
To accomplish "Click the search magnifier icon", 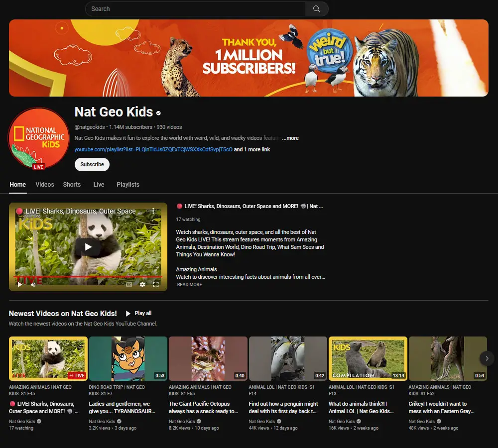I will [x=317, y=8].
